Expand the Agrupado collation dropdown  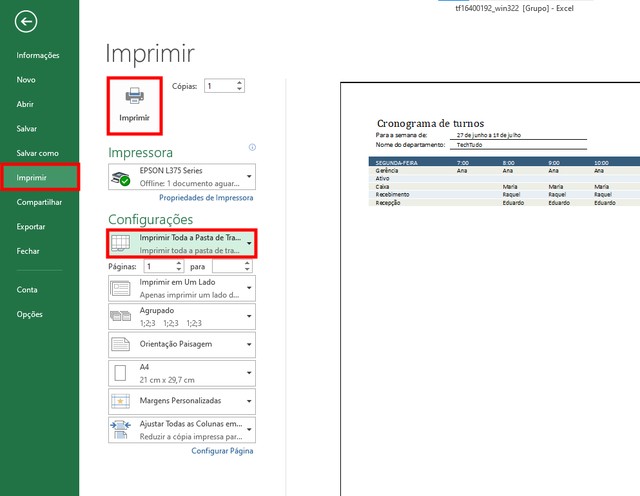pyautogui.click(x=182, y=316)
